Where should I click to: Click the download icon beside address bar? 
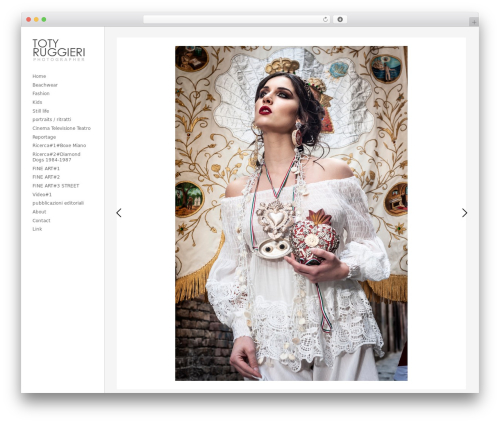tap(340, 20)
